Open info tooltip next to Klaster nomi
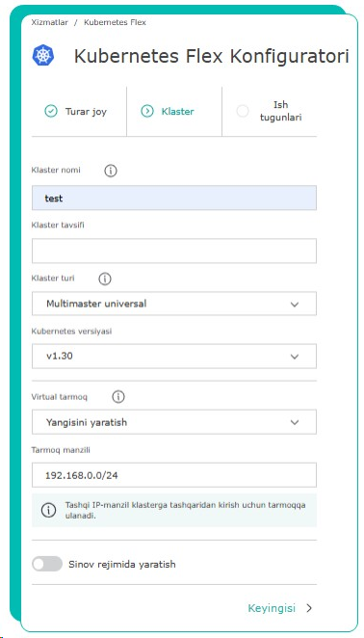 (x=110, y=171)
